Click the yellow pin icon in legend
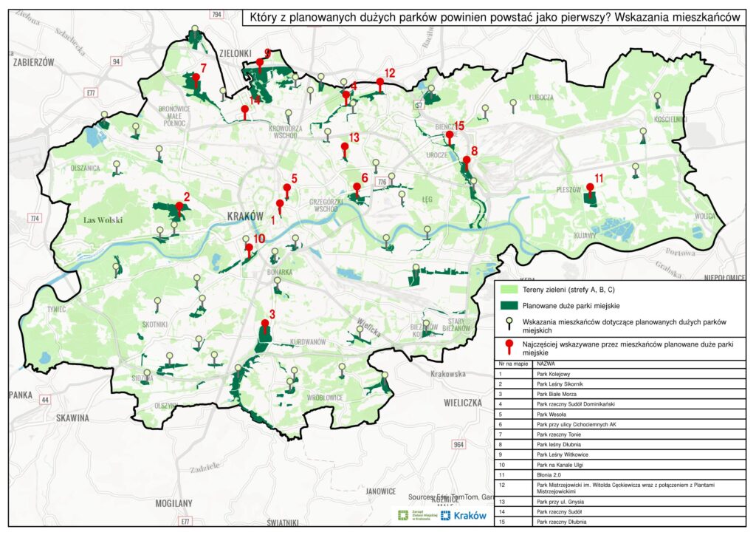Image resolution: width=756 pixels, height=535 pixels. click(508, 322)
